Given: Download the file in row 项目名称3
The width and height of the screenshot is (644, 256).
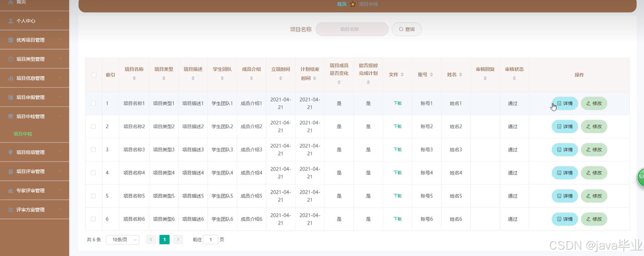Looking at the screenshot, I should tap(397, 149).
